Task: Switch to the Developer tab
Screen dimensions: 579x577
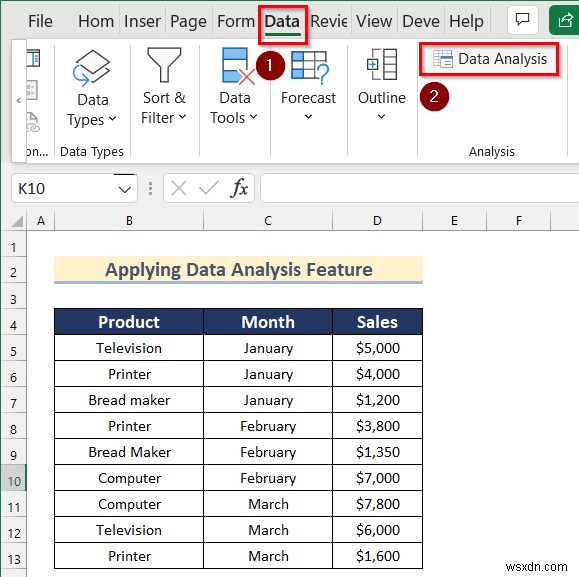Action: tap(420, 21)
